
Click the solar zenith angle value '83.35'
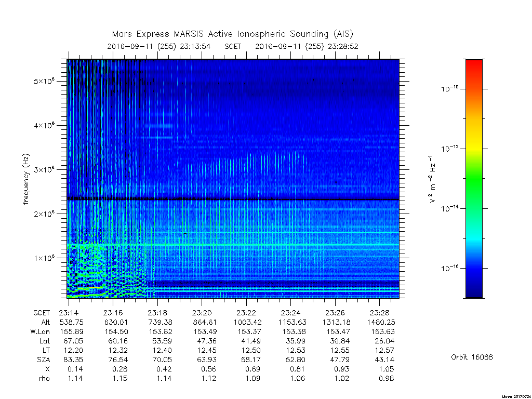(x=73, y=360)
